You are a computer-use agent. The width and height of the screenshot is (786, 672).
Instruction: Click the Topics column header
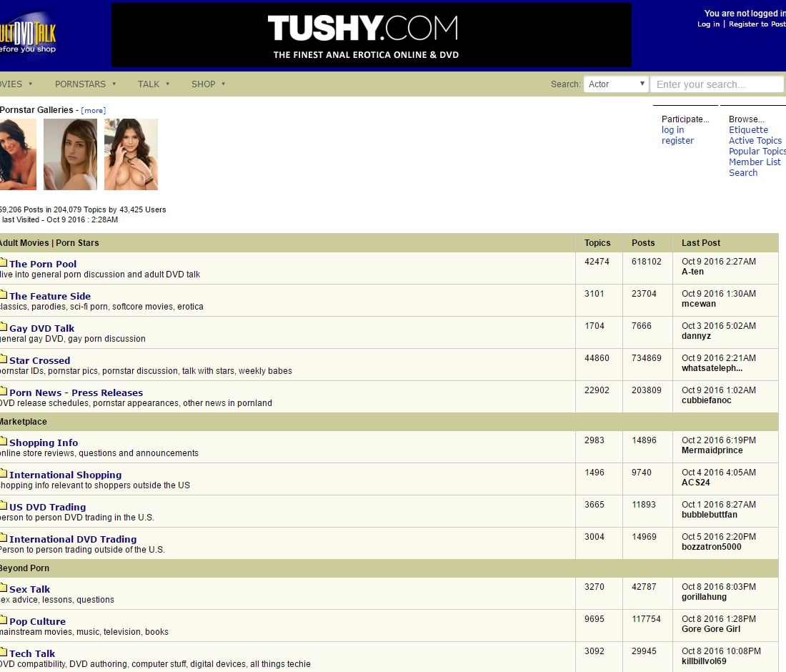coord(597,243)
